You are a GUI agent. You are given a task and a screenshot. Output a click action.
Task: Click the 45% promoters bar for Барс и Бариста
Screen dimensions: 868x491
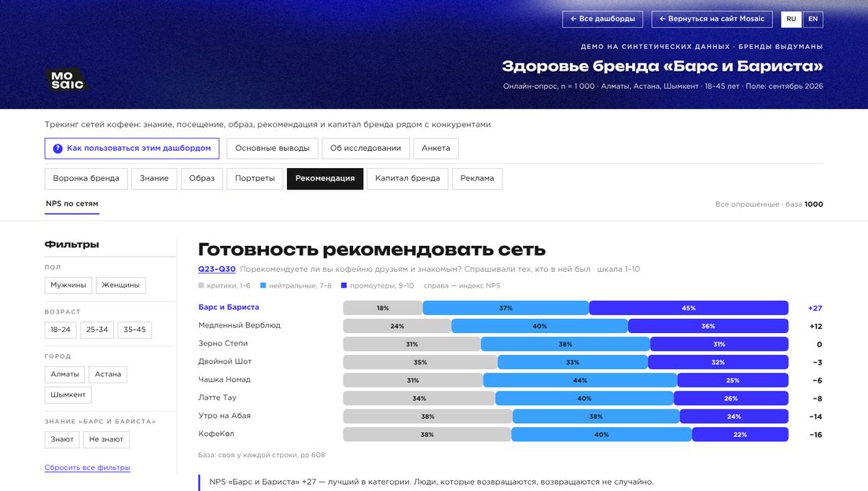coord(689,308)
